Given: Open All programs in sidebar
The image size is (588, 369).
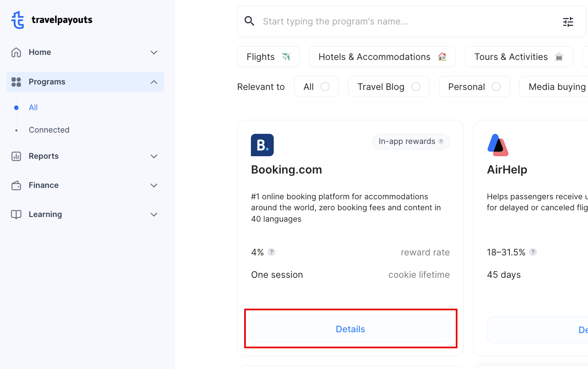Looking at the screenshot, I should (x=33, y=108).
